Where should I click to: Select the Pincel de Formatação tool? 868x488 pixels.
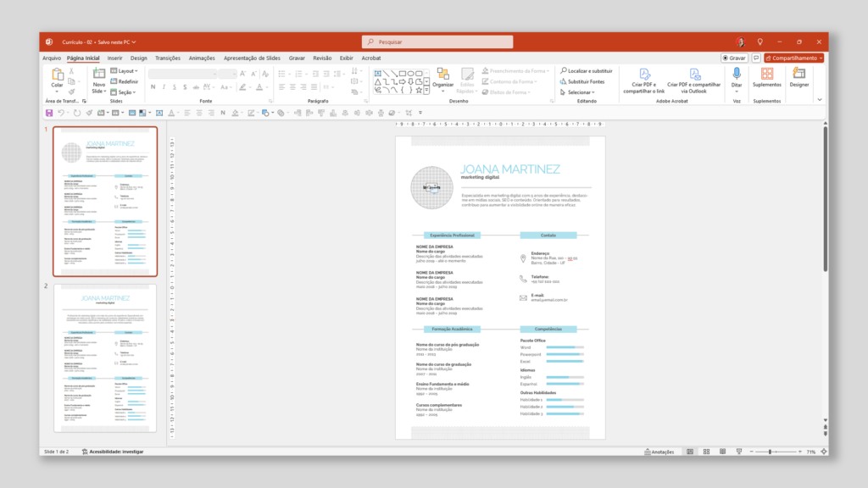tap(72, 91)
